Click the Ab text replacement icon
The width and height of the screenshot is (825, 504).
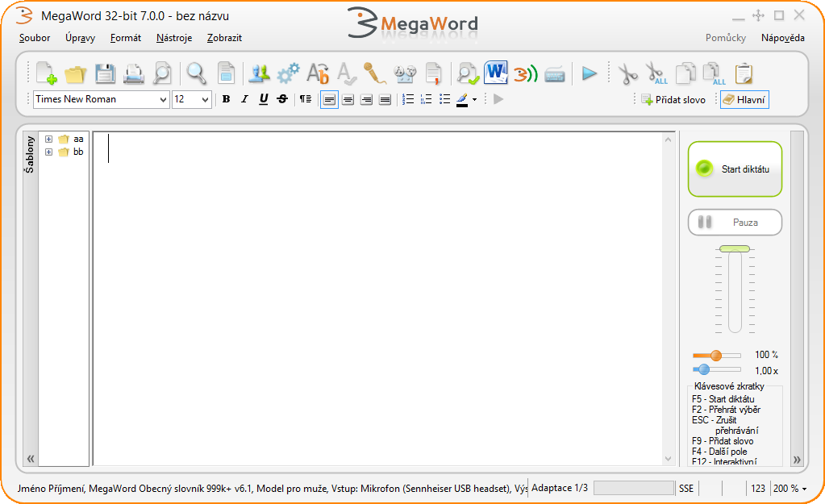[x=318, y=73]
